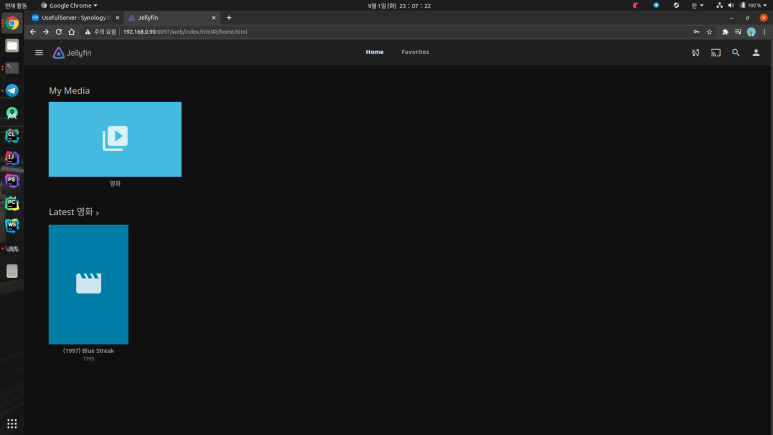Click the Jellyfin logo
The width and height of the screenshot is (773, 435).
(72, 53)
